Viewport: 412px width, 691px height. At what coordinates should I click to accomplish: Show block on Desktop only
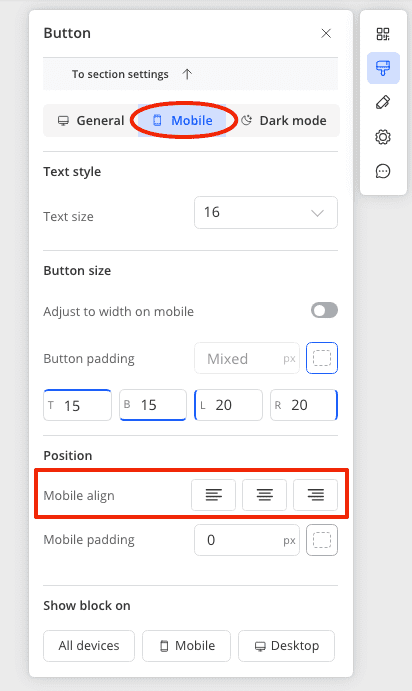click(286, 646)
